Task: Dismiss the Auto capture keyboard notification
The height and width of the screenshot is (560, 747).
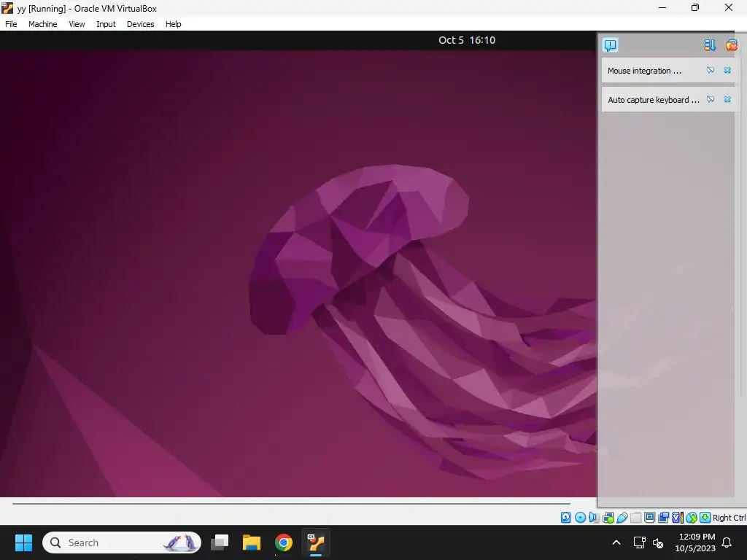Action: [x=727, y=99]
